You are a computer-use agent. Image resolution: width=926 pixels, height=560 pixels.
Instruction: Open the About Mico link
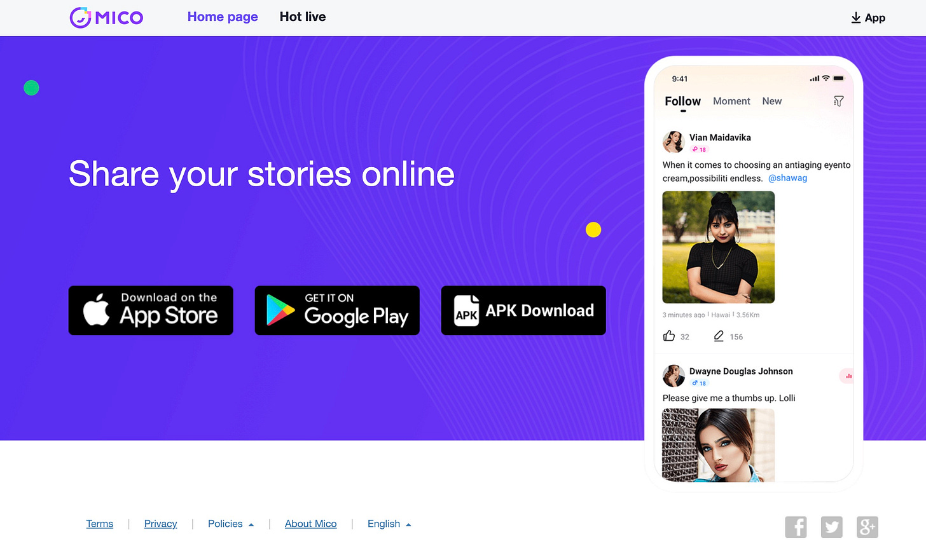pyautogui.click(x=311, y=524)
